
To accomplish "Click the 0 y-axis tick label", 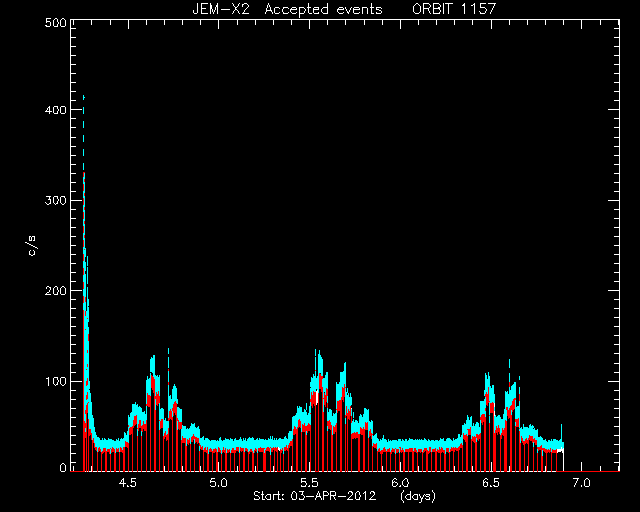I will 63,467.
